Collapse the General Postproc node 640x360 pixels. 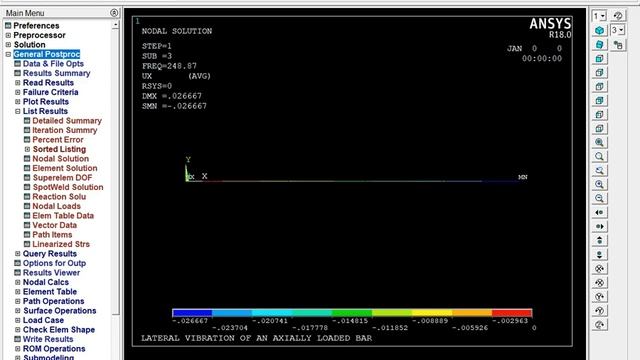(x=8, y=54)
